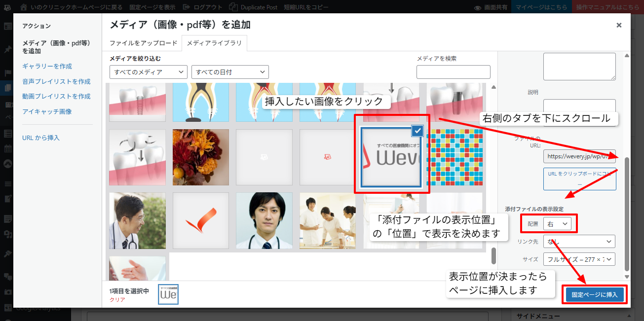Open the ギャラリーを作成 menu item
The width and height of the screenshot is (644, 321).
click(x=47, y=66)
